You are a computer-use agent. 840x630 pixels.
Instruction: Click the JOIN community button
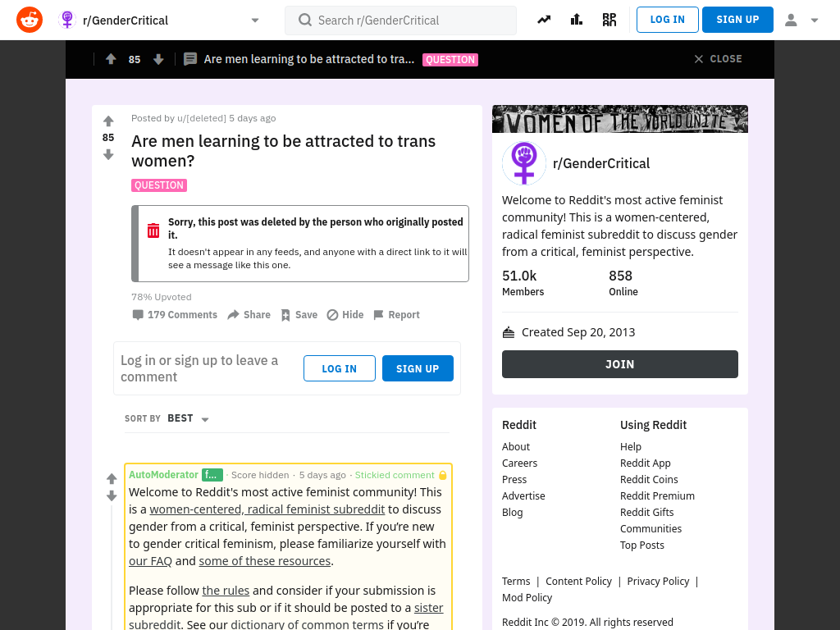[620, 364]
